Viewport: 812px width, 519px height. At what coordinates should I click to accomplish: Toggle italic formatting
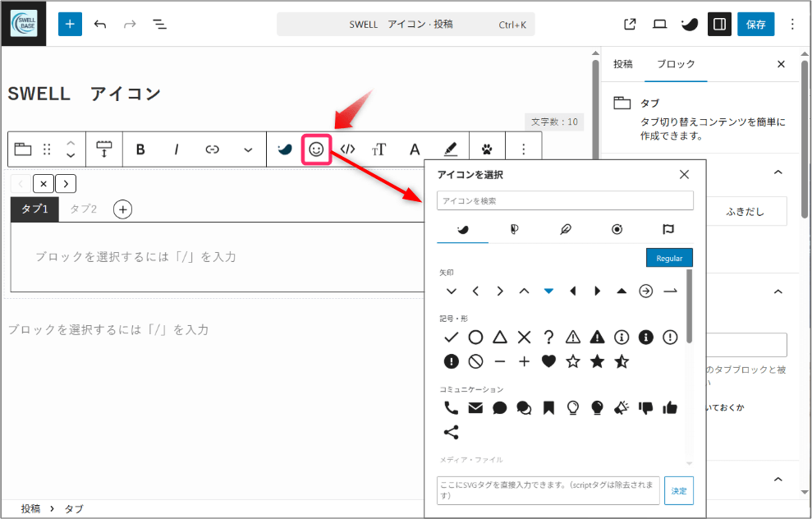click(176, 149)
